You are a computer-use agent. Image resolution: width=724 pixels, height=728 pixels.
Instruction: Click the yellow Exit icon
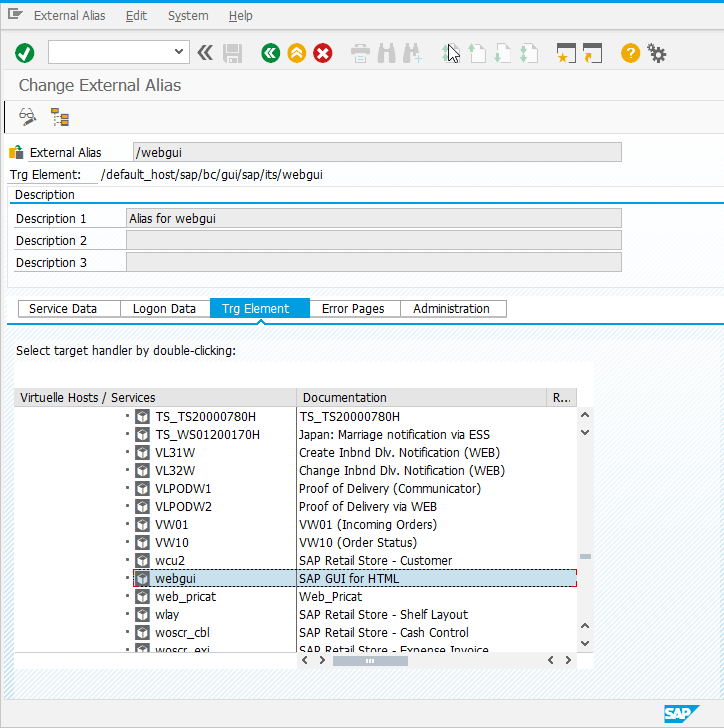tap(296, 53)
